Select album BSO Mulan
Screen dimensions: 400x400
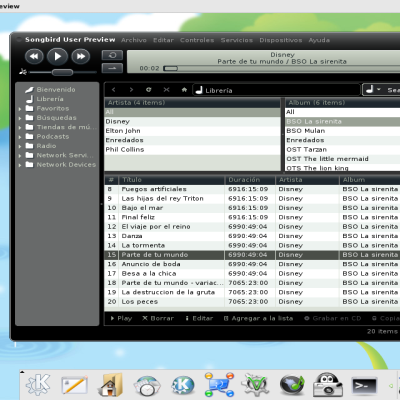tap(343, 131)
